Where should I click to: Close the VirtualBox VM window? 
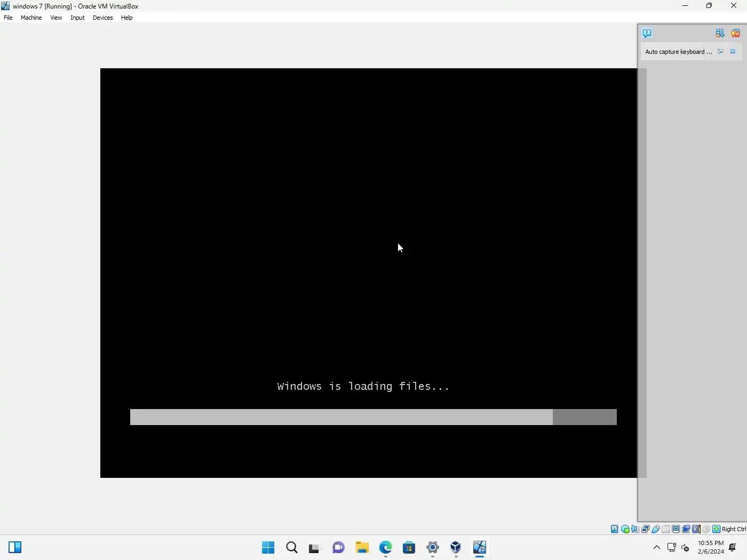tap(734, 6)
